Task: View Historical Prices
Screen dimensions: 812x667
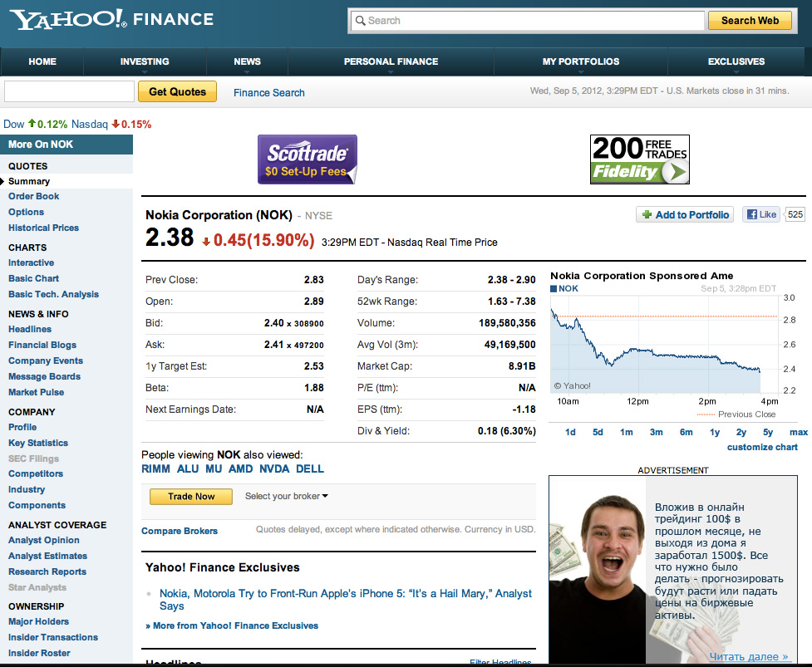Action: (43, 228)
